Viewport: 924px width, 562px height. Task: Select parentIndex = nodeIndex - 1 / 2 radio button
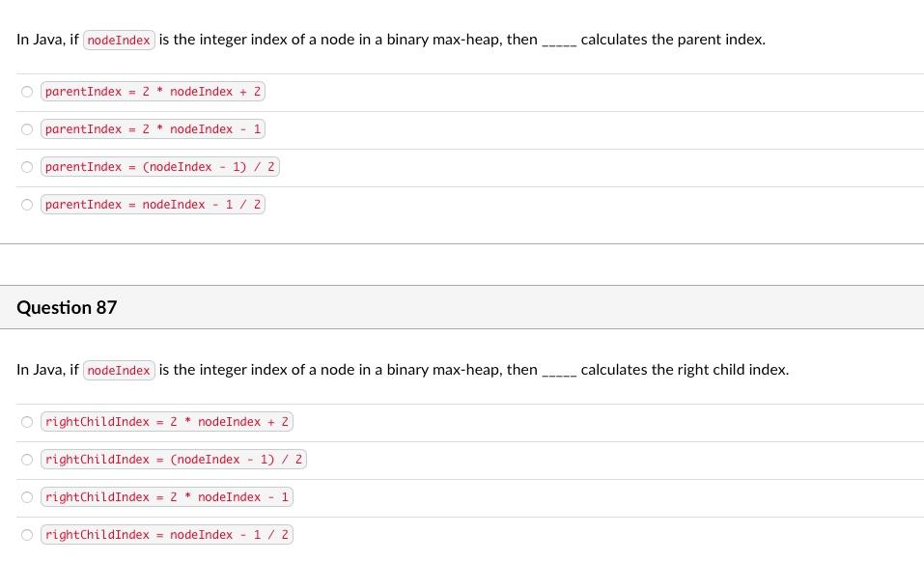(26, 205)
